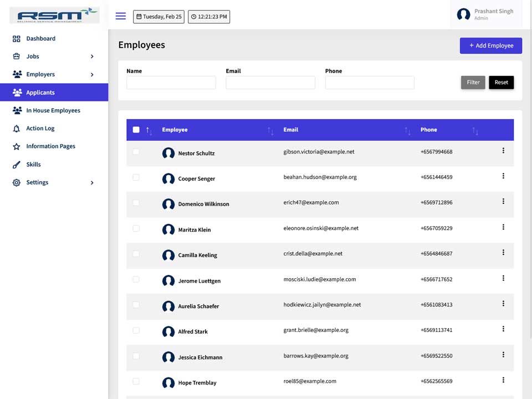Open actions menu for Cooper Senger
Screen dimensions: 532x399
tap(503, 176)
